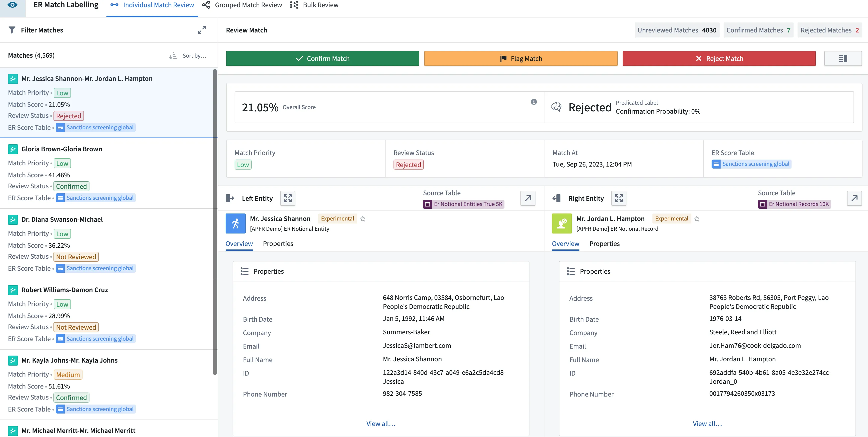
Task: Open the Left Entity in a new view via the arrow
Action: point(527,198)
